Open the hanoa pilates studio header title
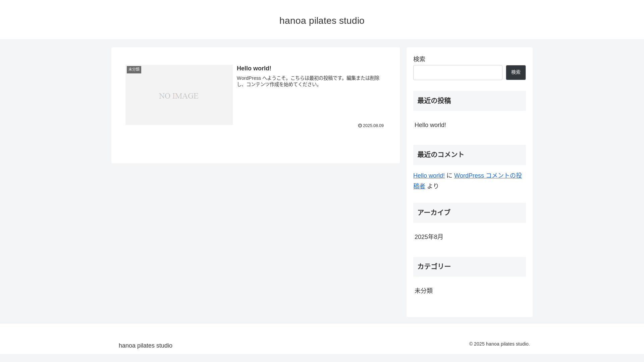644x362 pixels. tap(322, 21)
